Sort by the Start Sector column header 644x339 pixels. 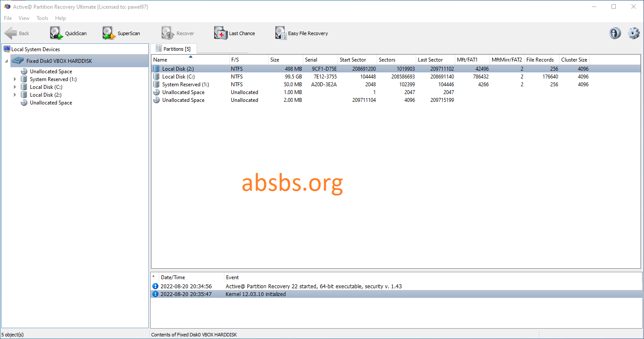click(357, 60)
